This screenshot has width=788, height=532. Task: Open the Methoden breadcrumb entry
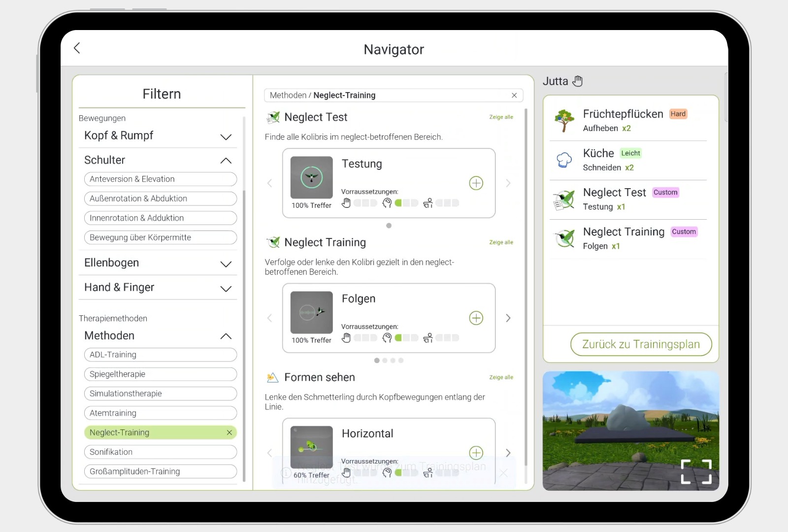click(x=288, y=95)
